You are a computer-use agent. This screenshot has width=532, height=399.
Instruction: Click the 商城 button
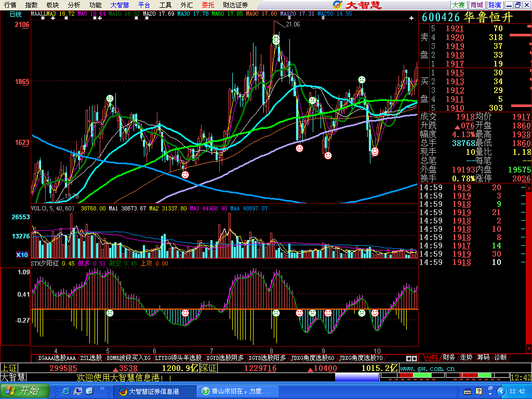(477, 5)
